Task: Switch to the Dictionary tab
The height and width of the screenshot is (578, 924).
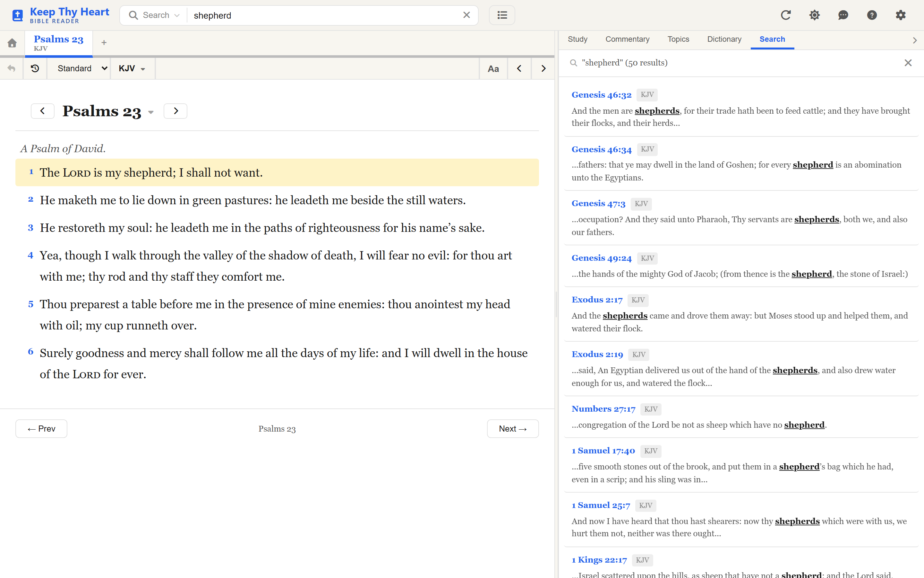Action: [x=724, y=39]
